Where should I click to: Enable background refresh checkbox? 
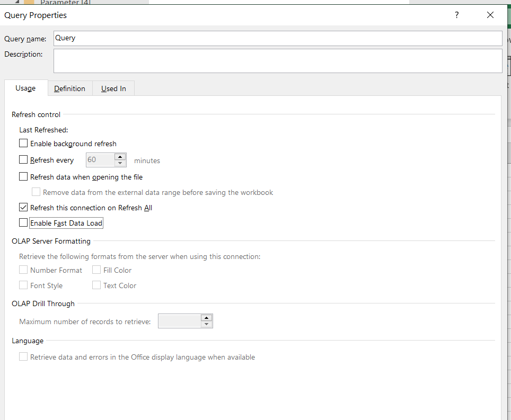(x=23, y=143)
